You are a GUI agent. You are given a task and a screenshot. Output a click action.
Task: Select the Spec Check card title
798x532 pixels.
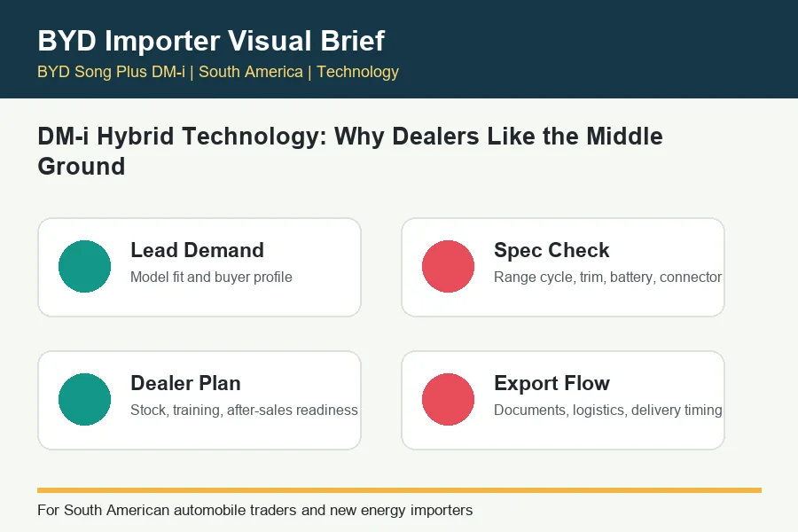(x=552, y=250)
